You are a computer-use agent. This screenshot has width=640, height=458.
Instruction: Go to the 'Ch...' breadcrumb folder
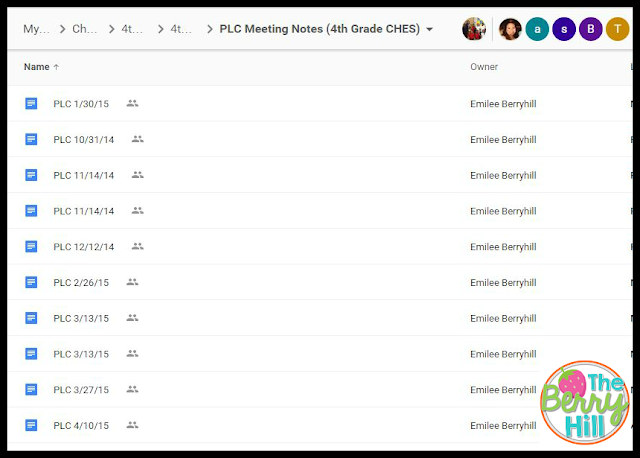click(85, 29)
